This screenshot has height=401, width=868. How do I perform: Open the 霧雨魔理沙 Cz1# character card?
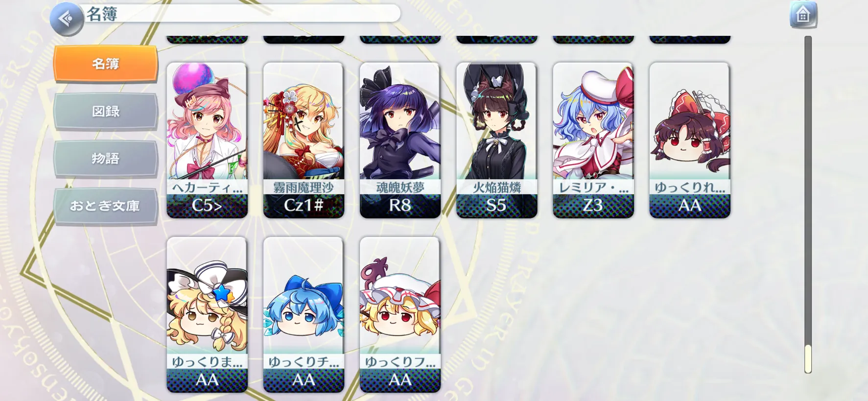[304, 140]
